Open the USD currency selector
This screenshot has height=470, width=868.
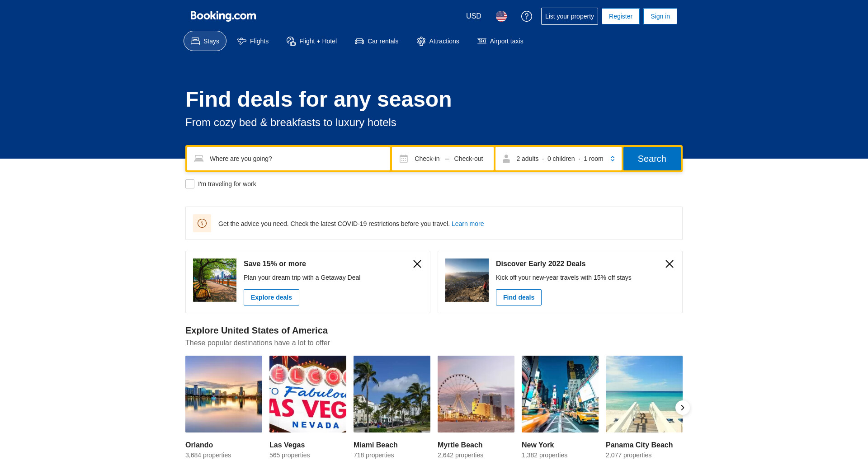click(473, 16)
